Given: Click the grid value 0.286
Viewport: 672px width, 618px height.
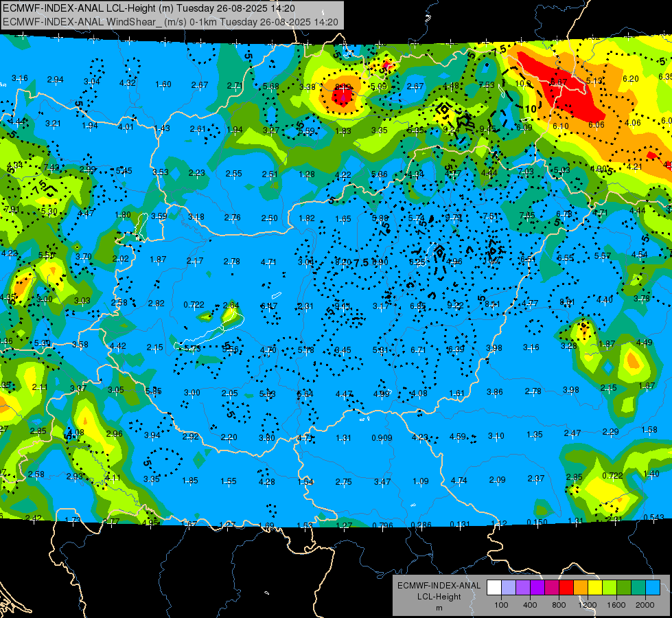Looking at the screenshot, I should click(x=421, y=525).
